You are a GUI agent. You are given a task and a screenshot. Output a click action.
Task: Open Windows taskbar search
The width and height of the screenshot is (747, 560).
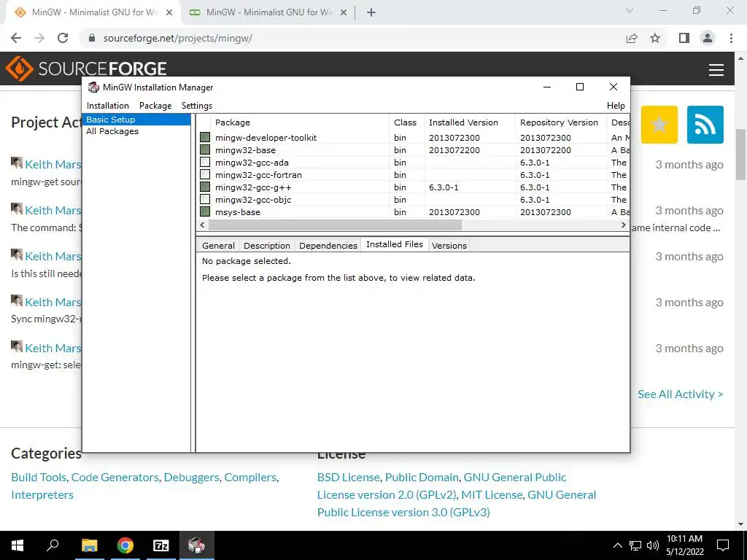(53, 545)
